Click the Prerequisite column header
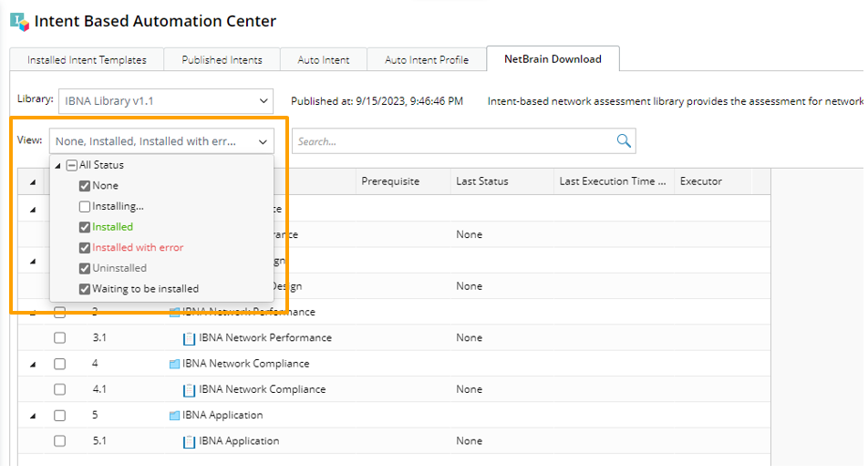The height and width of the screenshot is (475, 868). (390, 181)
